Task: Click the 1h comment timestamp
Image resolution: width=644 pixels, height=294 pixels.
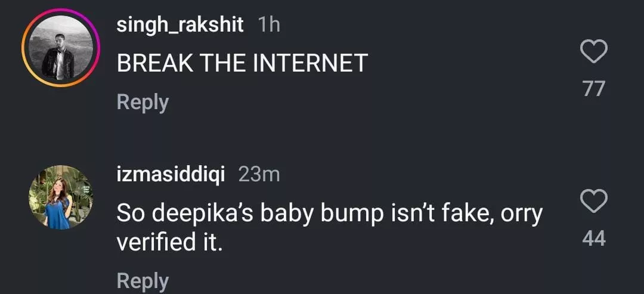Action: tap(268, 25)
